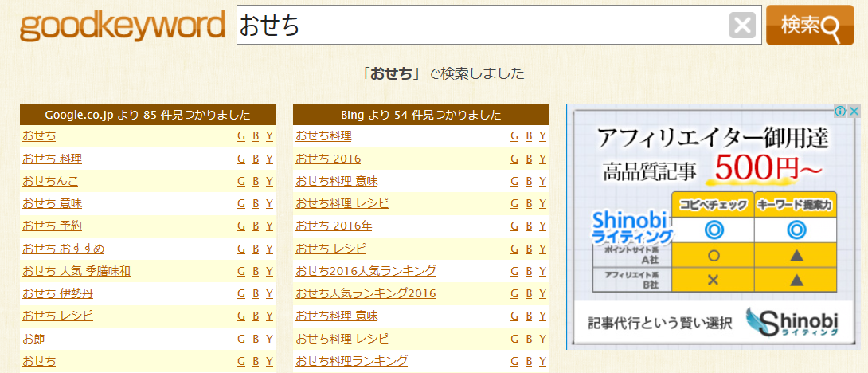Open the おせち2016人気ランキング link
868x373 pixels.
[x=366, y=271]
